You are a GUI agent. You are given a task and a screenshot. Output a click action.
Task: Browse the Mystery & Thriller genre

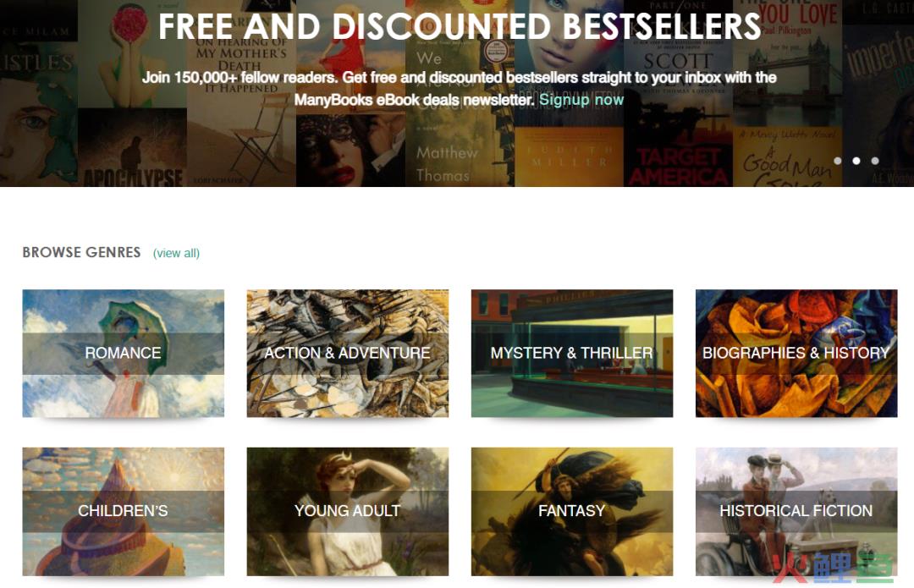coord(572,353)
